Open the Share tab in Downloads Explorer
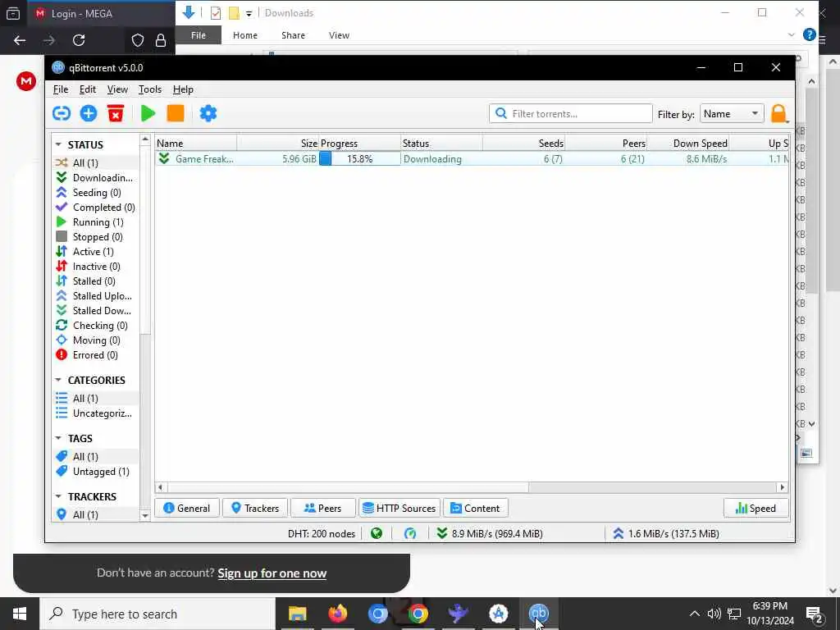This screenshot has width=840, height=630. click(293, 35)
